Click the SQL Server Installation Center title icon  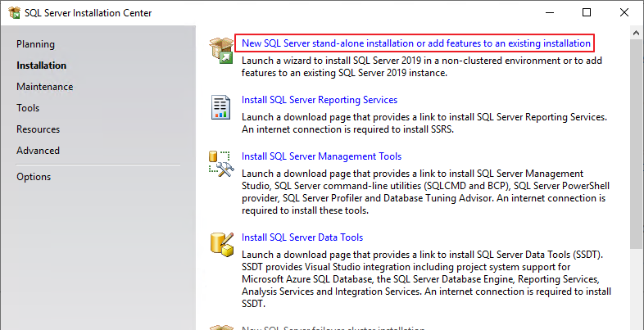pyautogui.click(x=15, y=13)
